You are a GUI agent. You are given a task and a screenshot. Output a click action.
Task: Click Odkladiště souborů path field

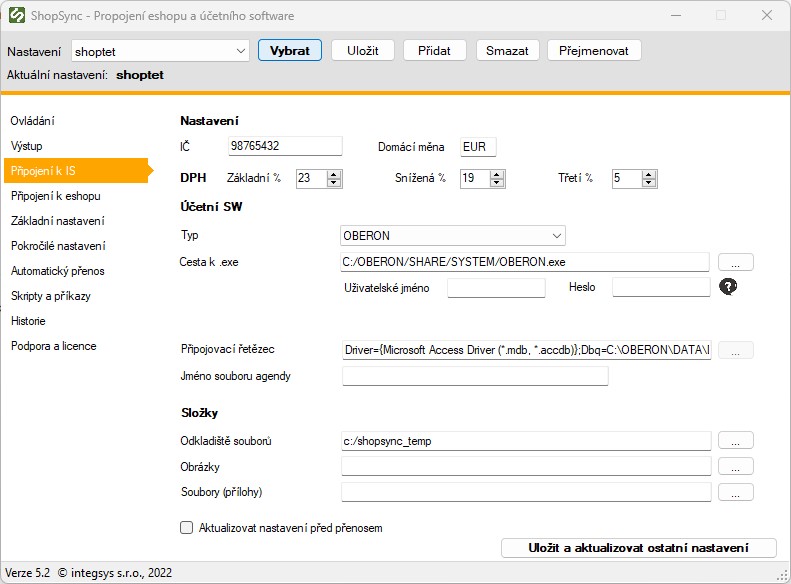(526, 441)
